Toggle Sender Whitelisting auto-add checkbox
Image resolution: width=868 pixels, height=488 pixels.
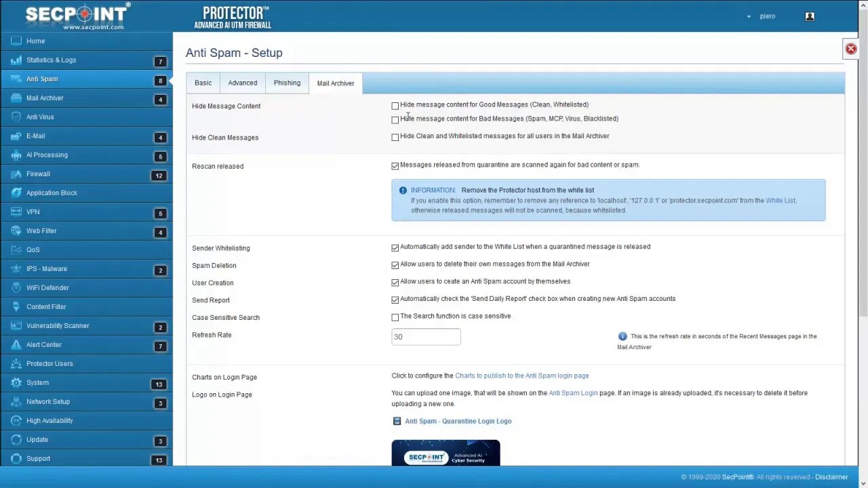[395, 247]
